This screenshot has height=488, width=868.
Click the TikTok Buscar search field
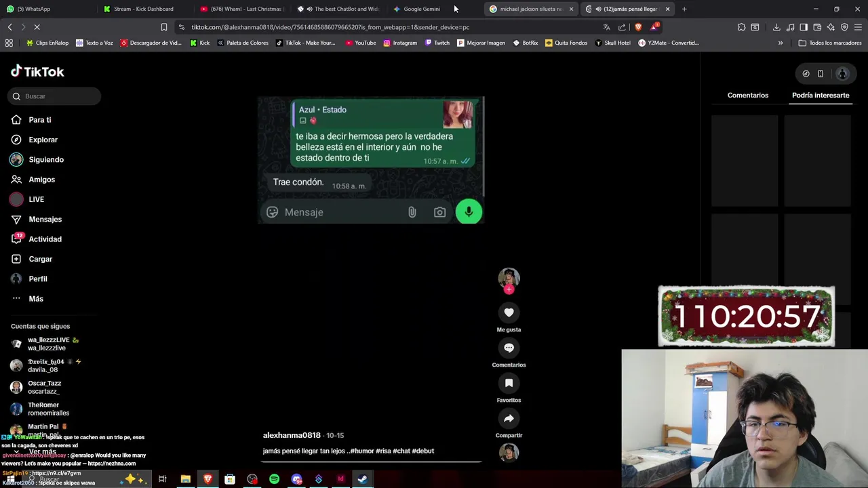click(56, 96)
